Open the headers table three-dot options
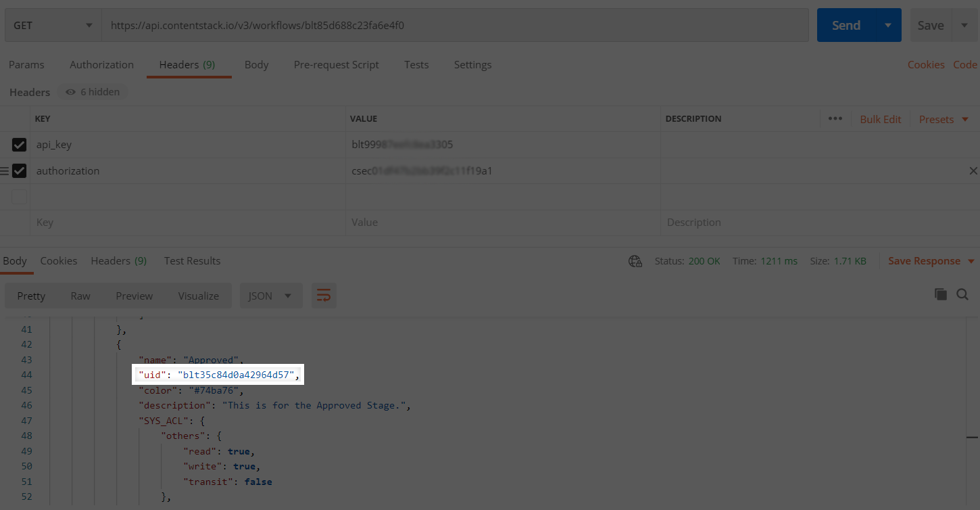The width and height of the screenshot is (980, 510). coord(835,118)
